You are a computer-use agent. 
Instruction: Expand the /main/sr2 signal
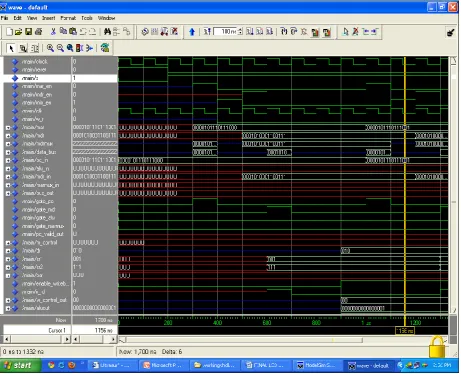pos(8,268)
